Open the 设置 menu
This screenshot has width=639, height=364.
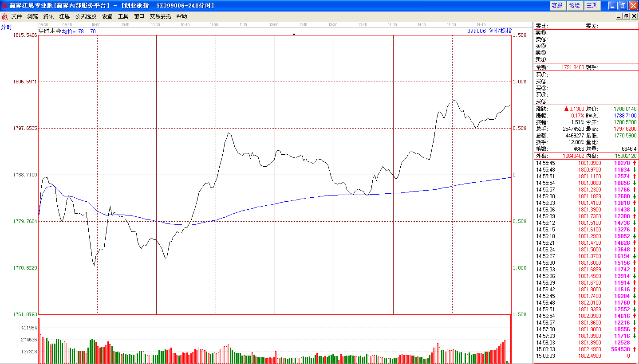[107, 16]
